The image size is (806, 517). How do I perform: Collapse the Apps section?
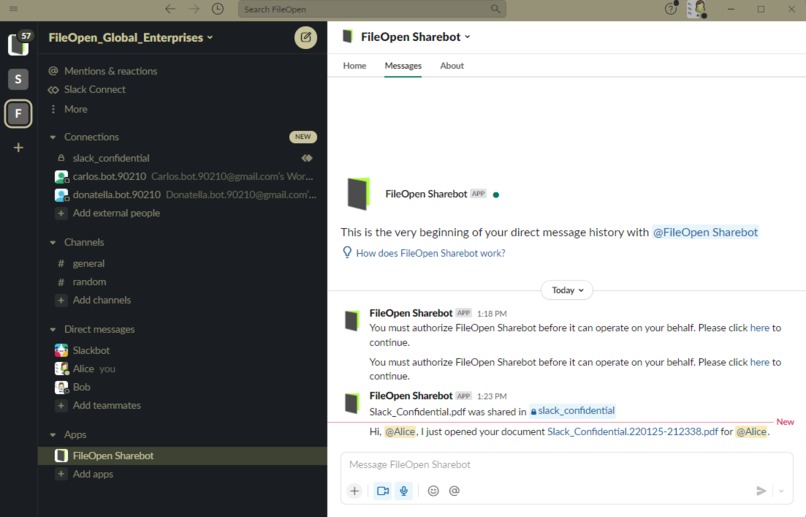pyautogui.click(x=52, y=435)
